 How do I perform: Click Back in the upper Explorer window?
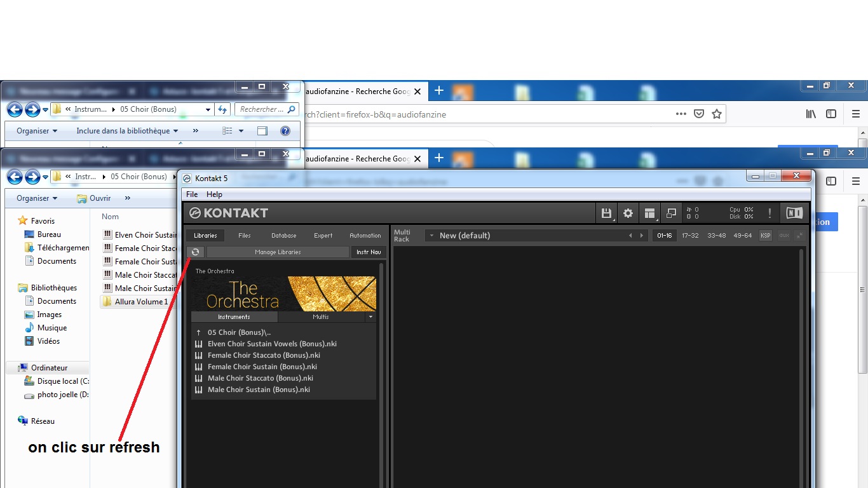[x=15, y=109]
